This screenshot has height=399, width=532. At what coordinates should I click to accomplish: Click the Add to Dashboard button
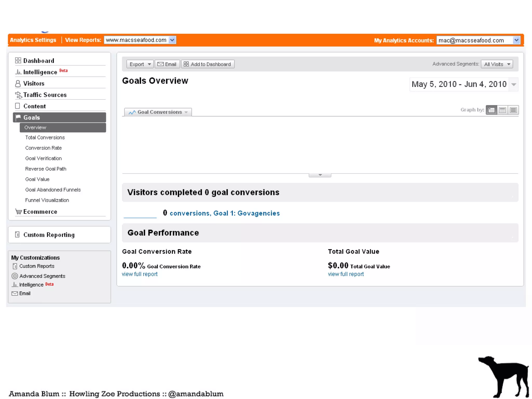207,64
